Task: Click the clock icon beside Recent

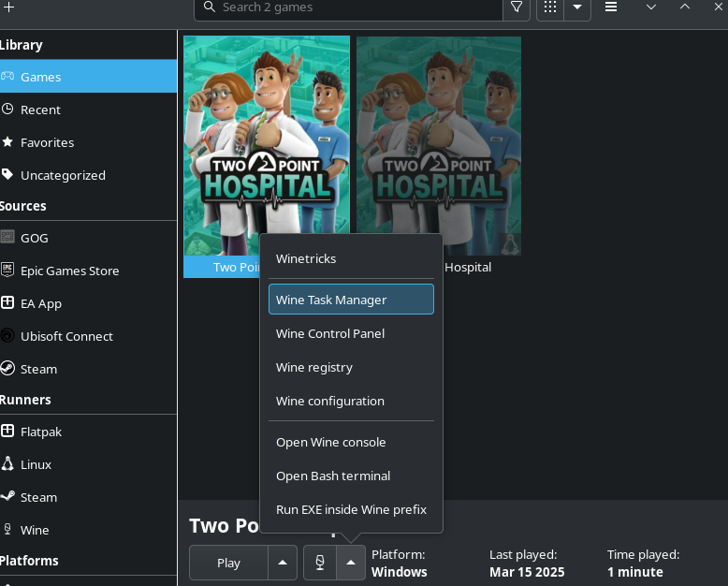Action: (7, 110)
